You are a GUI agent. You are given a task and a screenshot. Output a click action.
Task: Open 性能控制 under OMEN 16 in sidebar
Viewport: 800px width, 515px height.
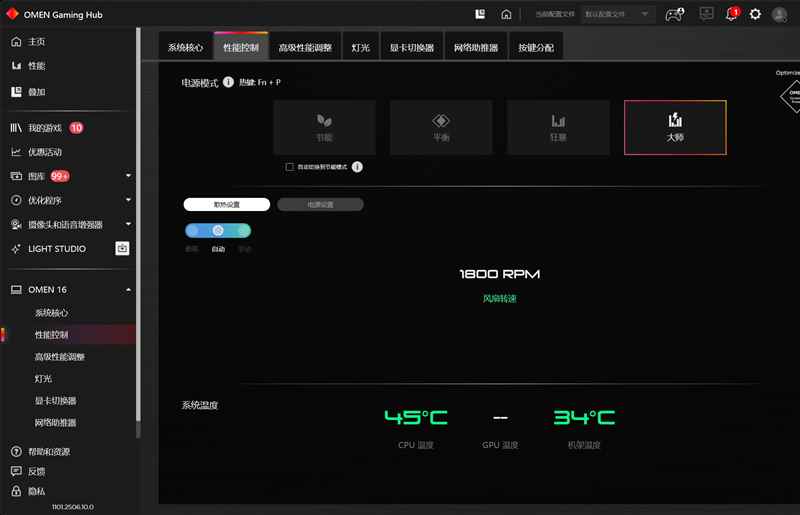(52, 334)
